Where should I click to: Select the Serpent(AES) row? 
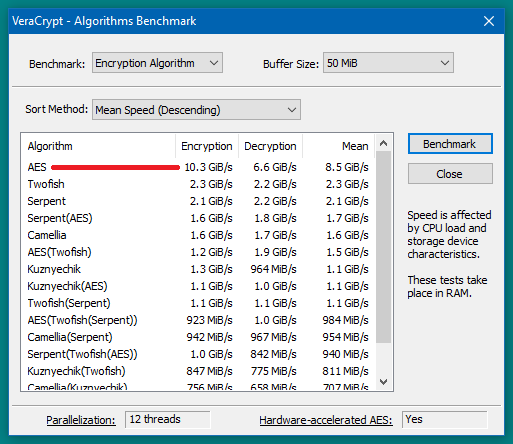[x=198, y=218]
